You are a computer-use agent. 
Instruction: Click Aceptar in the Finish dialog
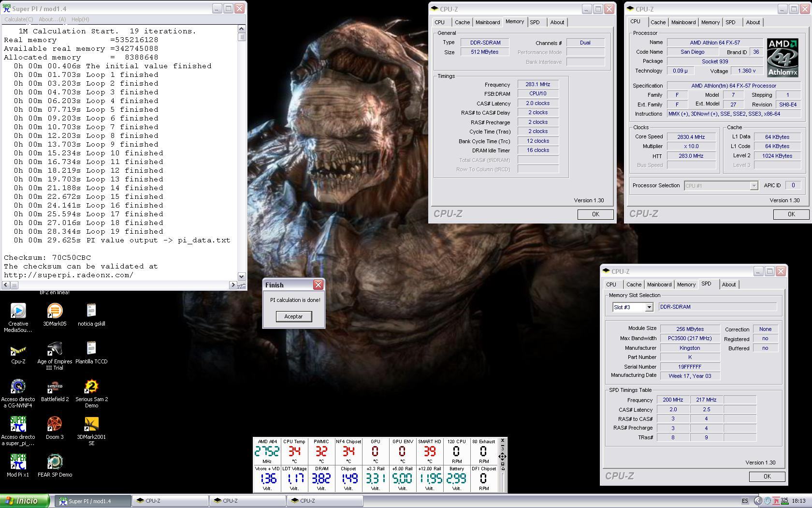point(293,316)
